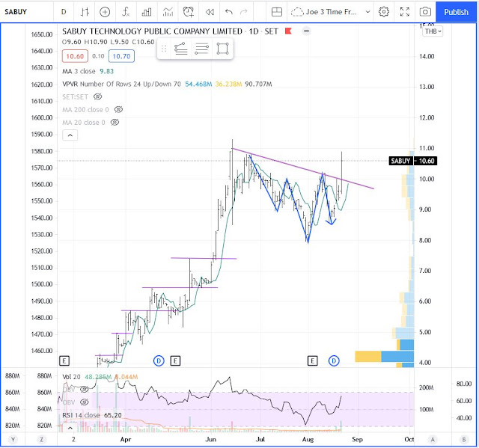Click the dividend D marker near late August
The width and height of the screenshot is (479, 448).
click(x=334, y=360)
